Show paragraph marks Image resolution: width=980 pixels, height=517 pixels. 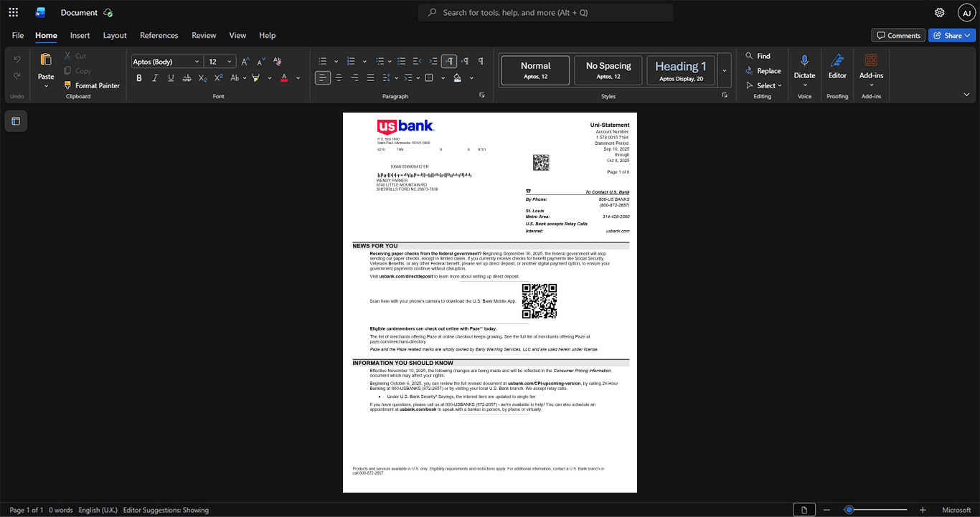tap(481, 62)
